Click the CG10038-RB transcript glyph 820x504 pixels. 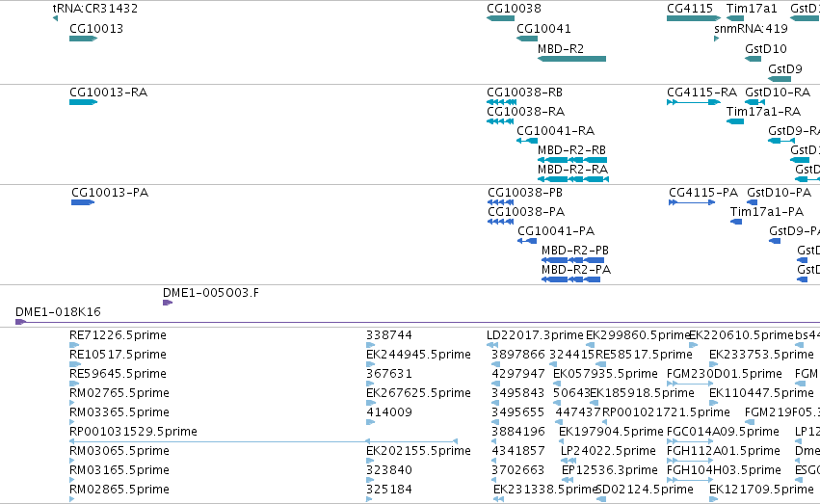click(x=501, y=102)
